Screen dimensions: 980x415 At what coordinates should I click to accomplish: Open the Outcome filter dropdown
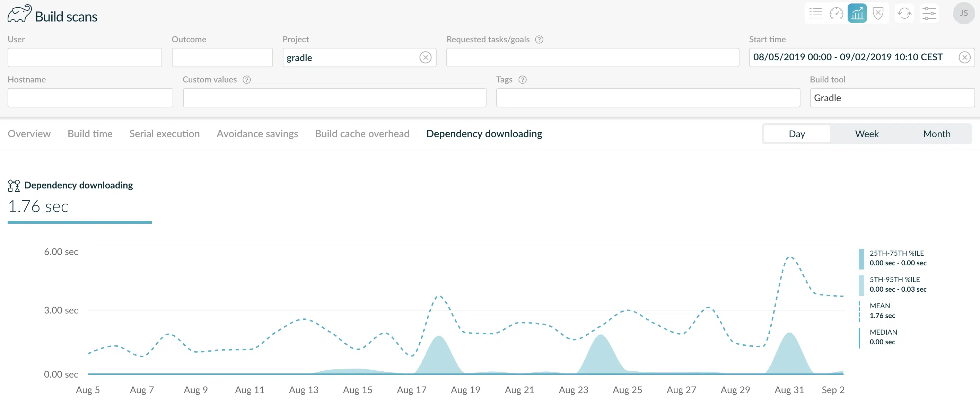(222, 58)
